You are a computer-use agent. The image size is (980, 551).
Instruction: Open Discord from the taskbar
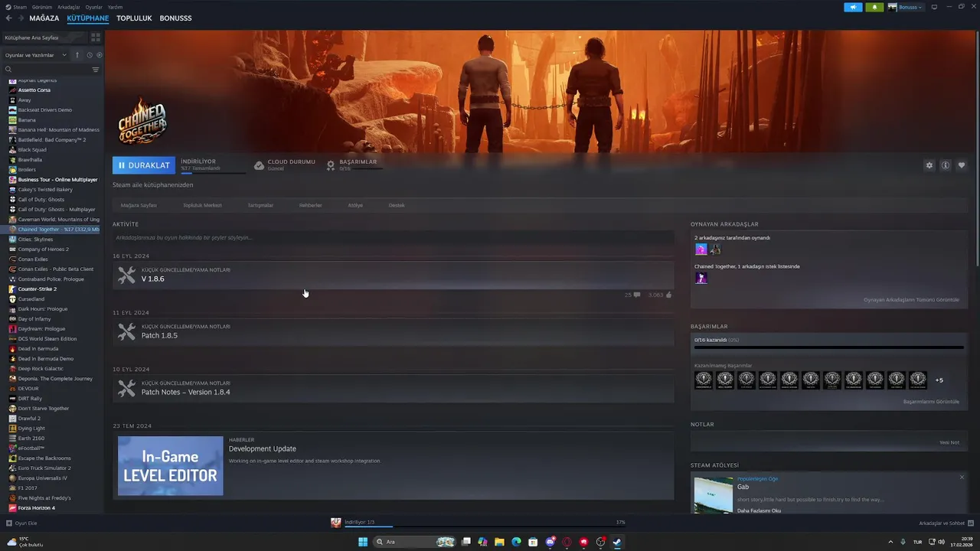pos(550,542)
